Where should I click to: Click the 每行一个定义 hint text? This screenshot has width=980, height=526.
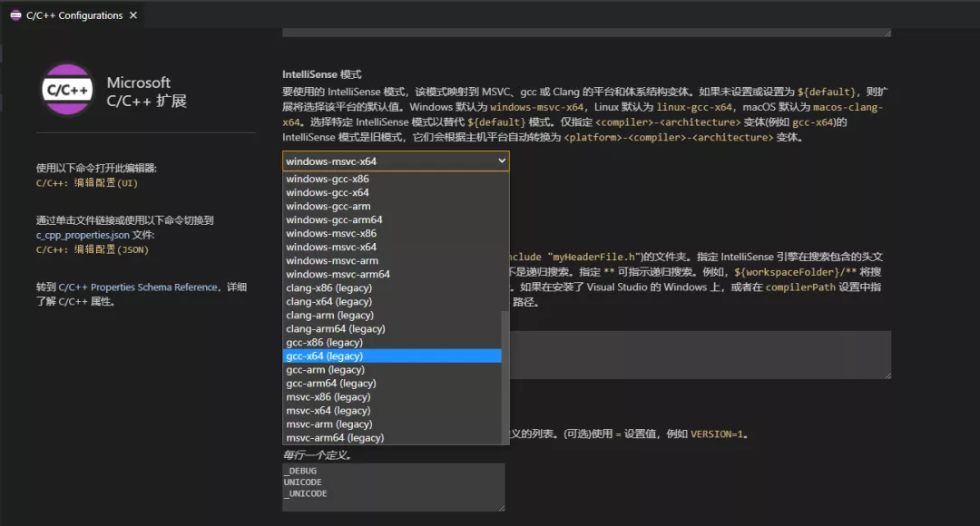tap(318, 454)
